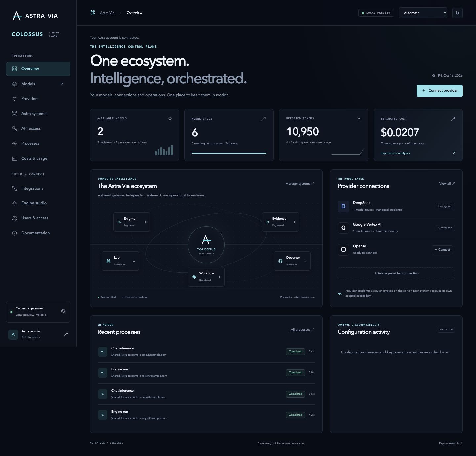The width and height of the screenshot is (476, 456).
Task: Click View all provider connections
Action: pyautogui.click(x=447, y=184)
